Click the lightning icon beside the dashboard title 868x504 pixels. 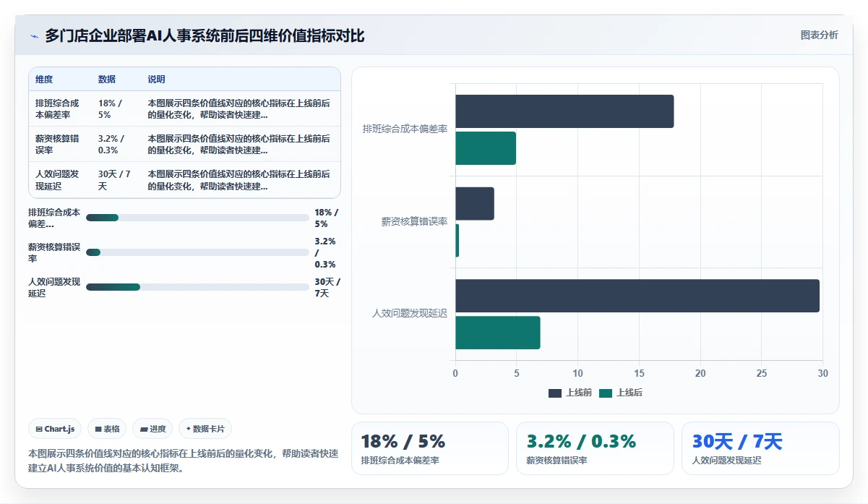[34, 35]
